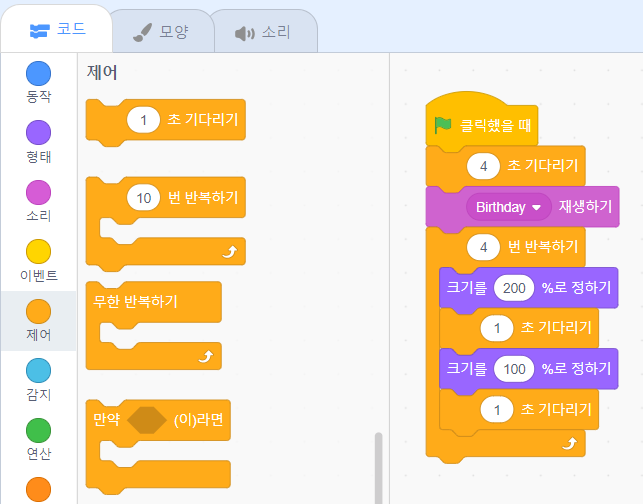The image size is (643, 504).
Task: Click the 무한 반복하기 palette block
Action: click(154, 327)
